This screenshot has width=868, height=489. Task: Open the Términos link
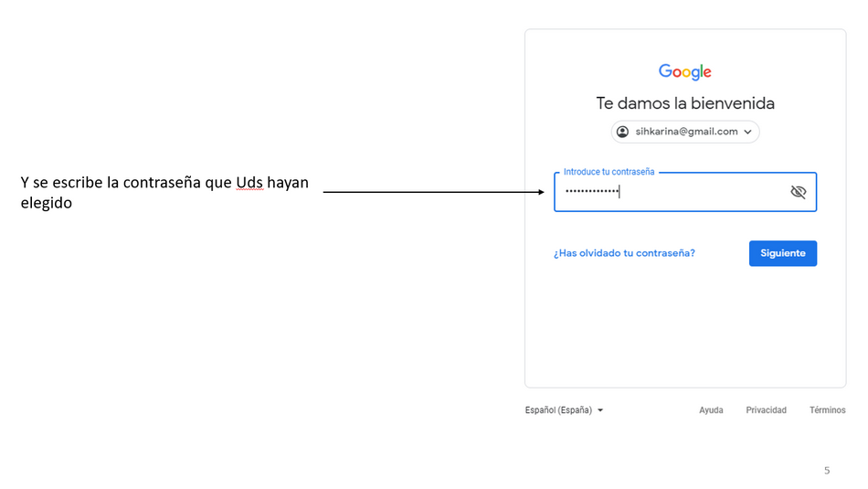point(827,410)
